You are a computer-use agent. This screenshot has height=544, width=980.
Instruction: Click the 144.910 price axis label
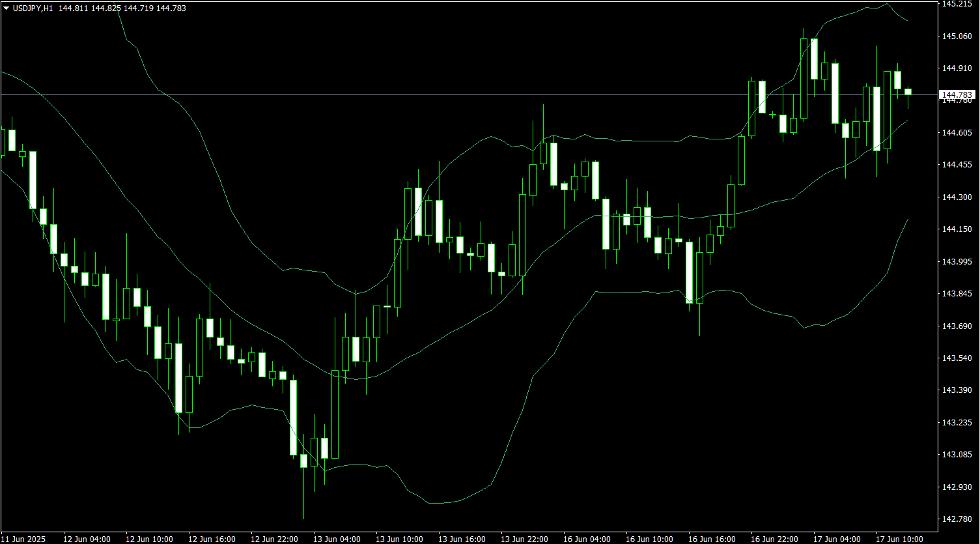(x=957, y=68)
